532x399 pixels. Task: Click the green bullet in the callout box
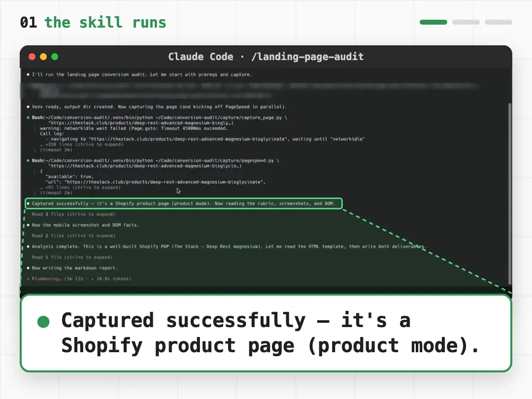(43, 321)
